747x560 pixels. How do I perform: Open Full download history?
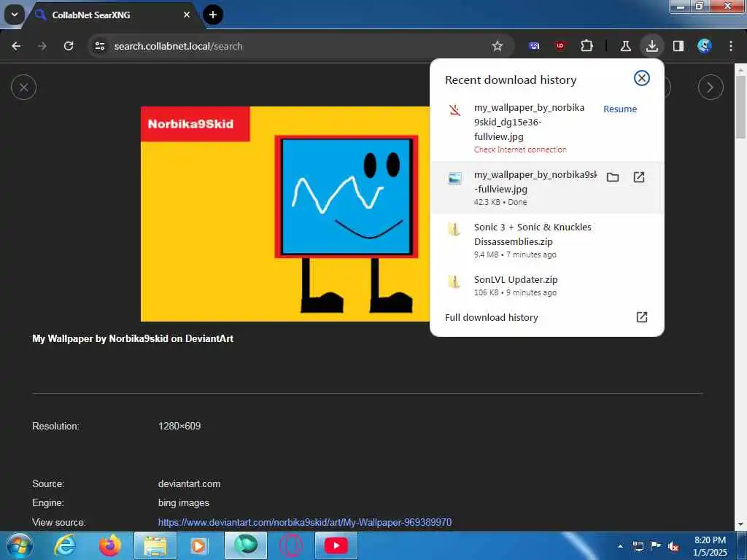tap(546, 318)
